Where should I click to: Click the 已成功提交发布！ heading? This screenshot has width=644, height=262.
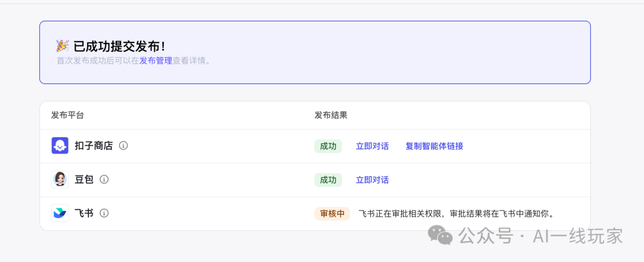(x=119, y=45)
